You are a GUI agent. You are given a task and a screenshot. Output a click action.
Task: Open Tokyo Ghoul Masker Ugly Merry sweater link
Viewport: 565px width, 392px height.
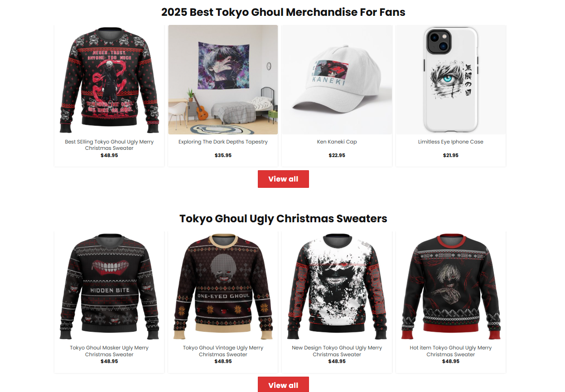[x=109, y=351]
